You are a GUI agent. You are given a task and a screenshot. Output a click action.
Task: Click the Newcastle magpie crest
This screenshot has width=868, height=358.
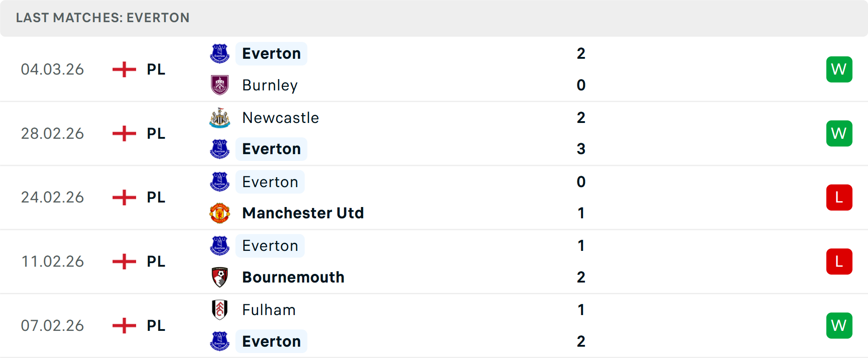coord(220,118)
